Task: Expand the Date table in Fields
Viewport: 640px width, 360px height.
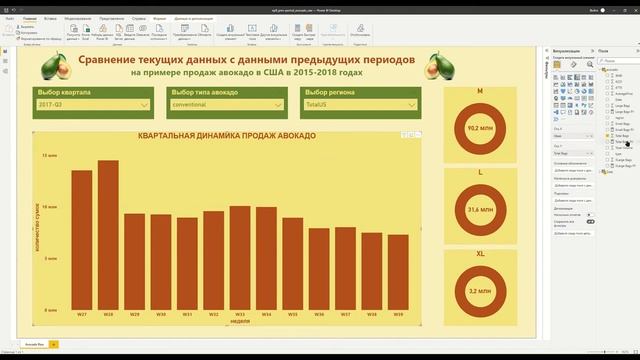Action: click(x=600, y=172)
